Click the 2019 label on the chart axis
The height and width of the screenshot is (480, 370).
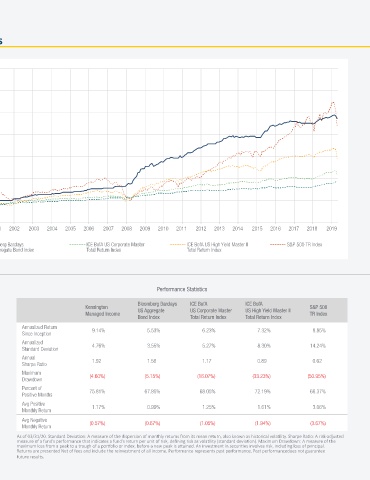click(x=332, y=229)
